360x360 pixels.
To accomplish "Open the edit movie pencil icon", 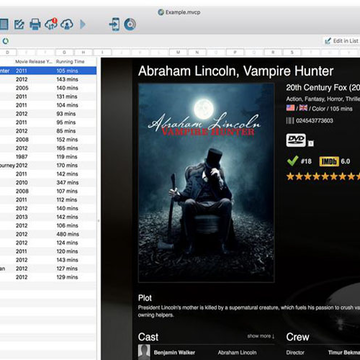I will click(19, 24).
